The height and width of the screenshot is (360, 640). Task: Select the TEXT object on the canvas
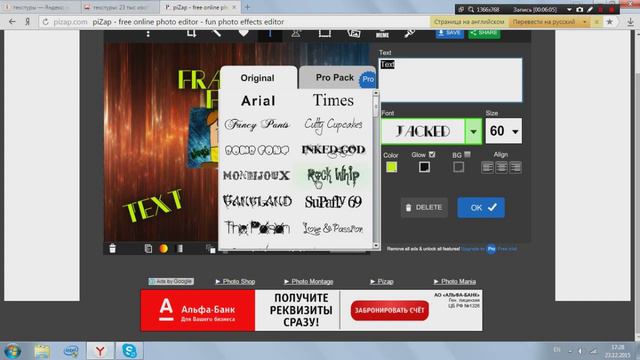(x=153, y=205)
